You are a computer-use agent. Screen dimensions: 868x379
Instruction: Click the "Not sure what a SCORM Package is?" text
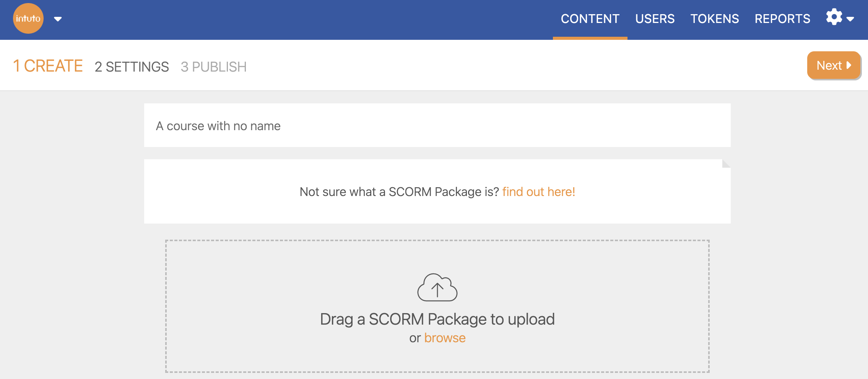click(399, 192)
